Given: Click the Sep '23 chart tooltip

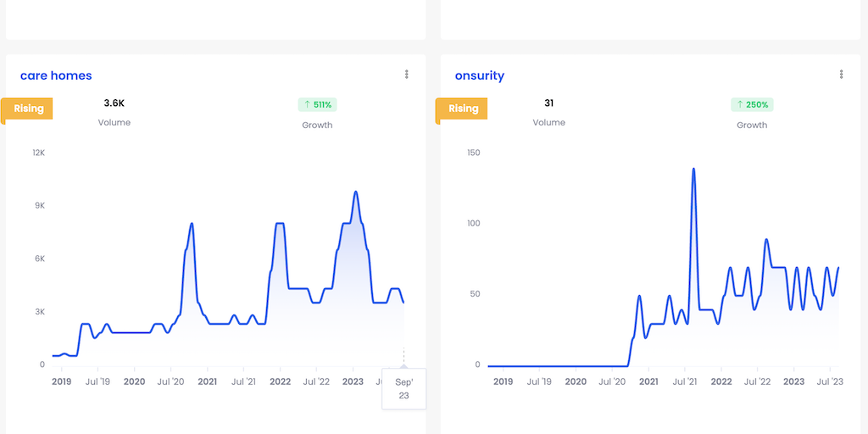Looking at the screenshot, I should (x=403, y=388).
